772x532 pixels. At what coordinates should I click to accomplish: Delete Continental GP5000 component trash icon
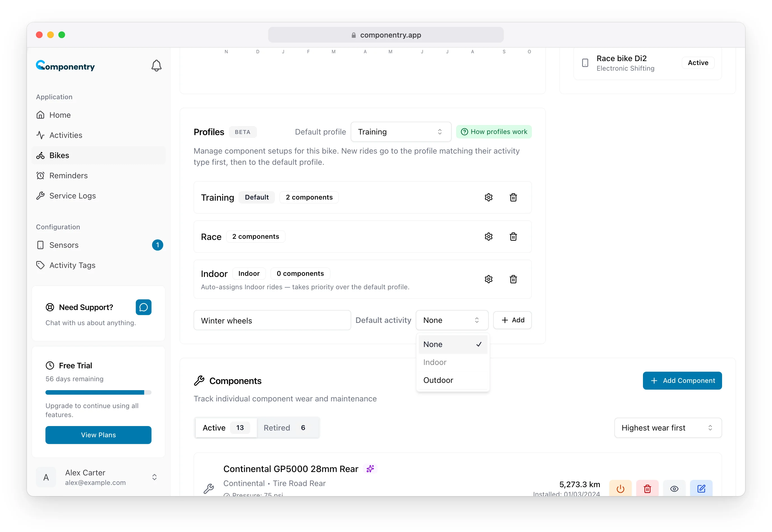(647, 488)
